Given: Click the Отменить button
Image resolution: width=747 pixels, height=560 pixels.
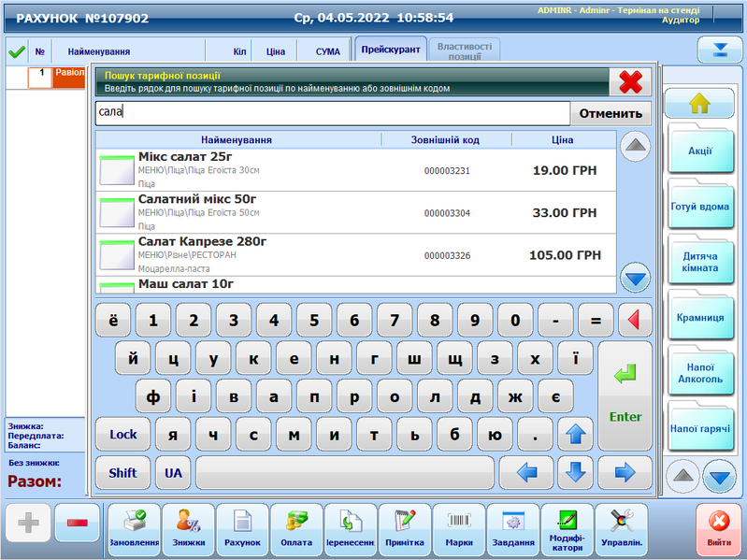Looking at the screenshot, I should [611, 113].
